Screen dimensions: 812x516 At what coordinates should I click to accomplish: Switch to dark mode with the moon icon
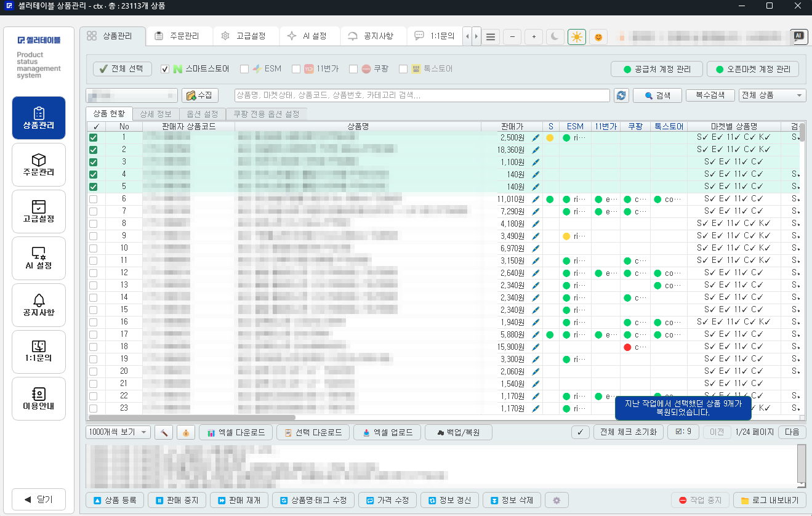pyautogui.click(x=555, y=37)
